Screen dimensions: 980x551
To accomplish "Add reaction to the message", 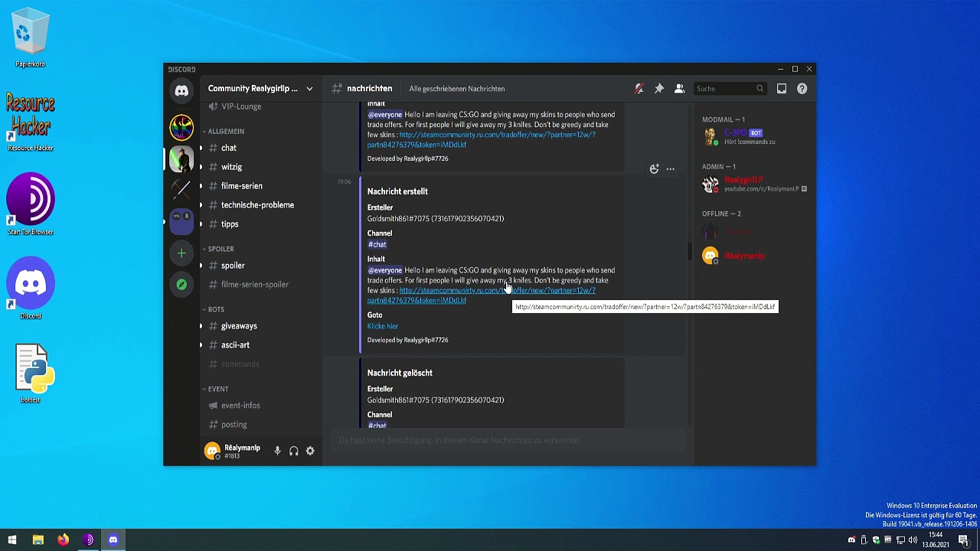I will click(x=654, y=169).
